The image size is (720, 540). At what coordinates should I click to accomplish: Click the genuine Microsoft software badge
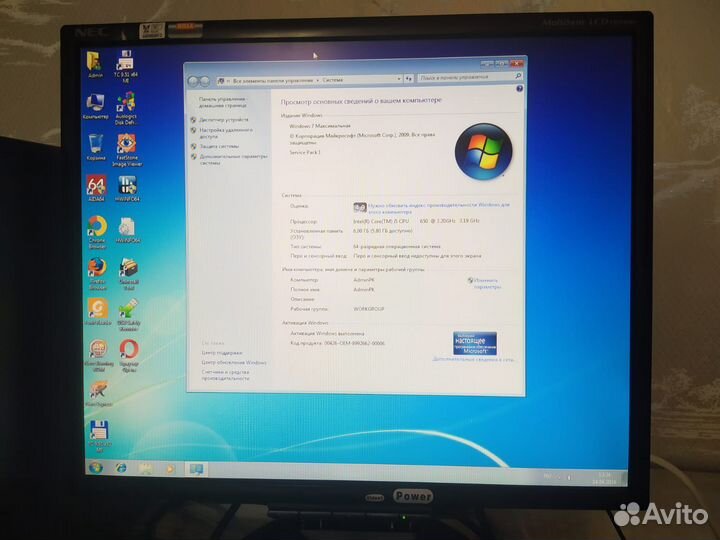pyautogui.click(x=474, y=343)
